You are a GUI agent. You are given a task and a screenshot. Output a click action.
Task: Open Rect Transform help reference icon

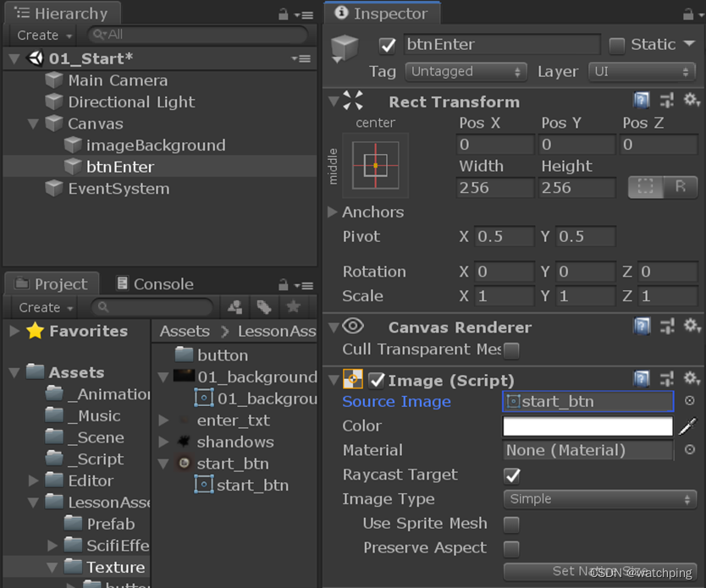click(x=642, y=101)
